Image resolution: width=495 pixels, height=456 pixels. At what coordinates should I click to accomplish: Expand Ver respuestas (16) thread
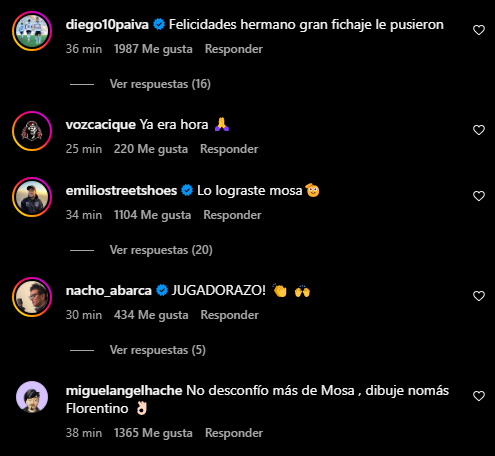click(160, 84)
